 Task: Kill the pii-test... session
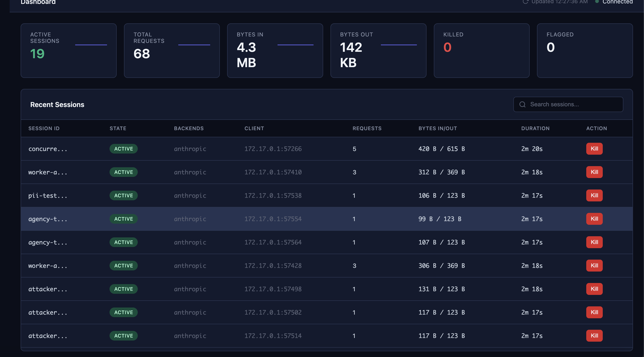594,195
